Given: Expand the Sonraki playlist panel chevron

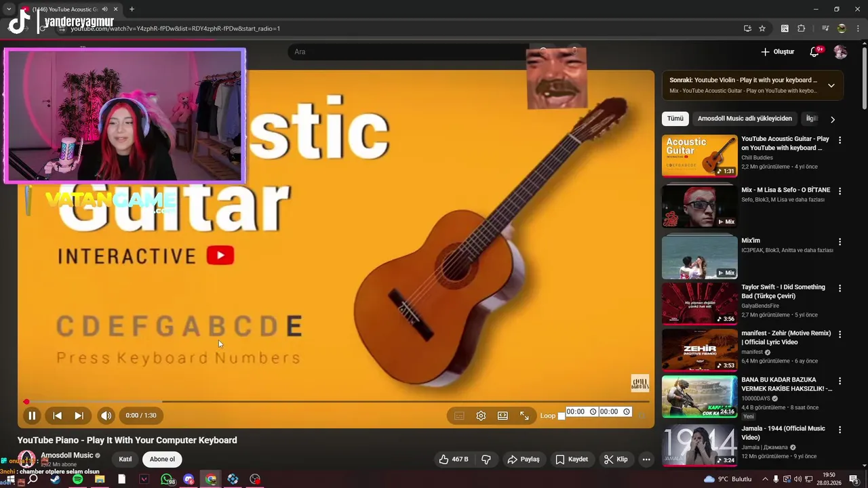Looking at the screenshot, I should coord(831,85).
